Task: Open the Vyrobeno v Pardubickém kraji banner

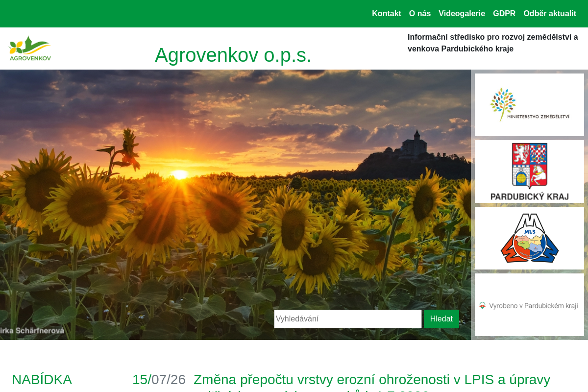Action: (x=529, y=305)
